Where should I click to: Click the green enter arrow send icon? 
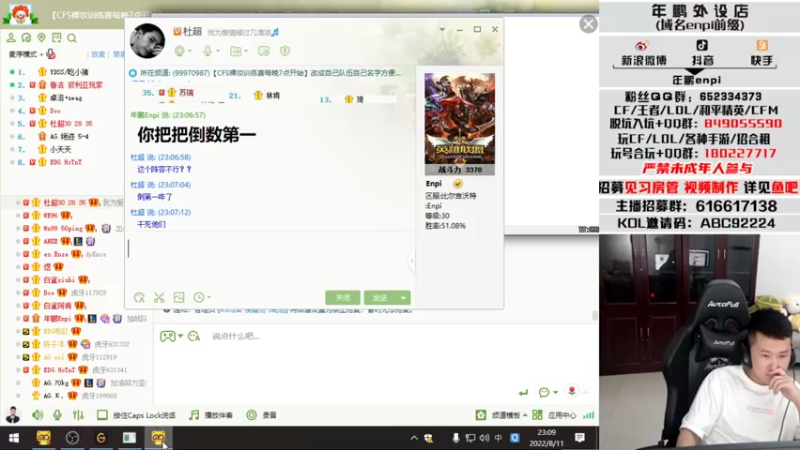coord(523,392)
